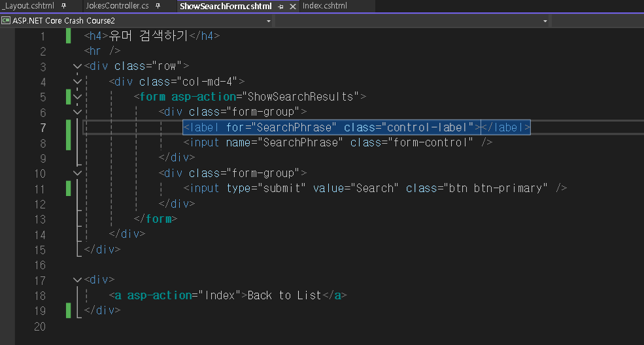Unpin the JokesController.cs tab
The width and height of the screenshot is (644, 345).
(158, 6)
